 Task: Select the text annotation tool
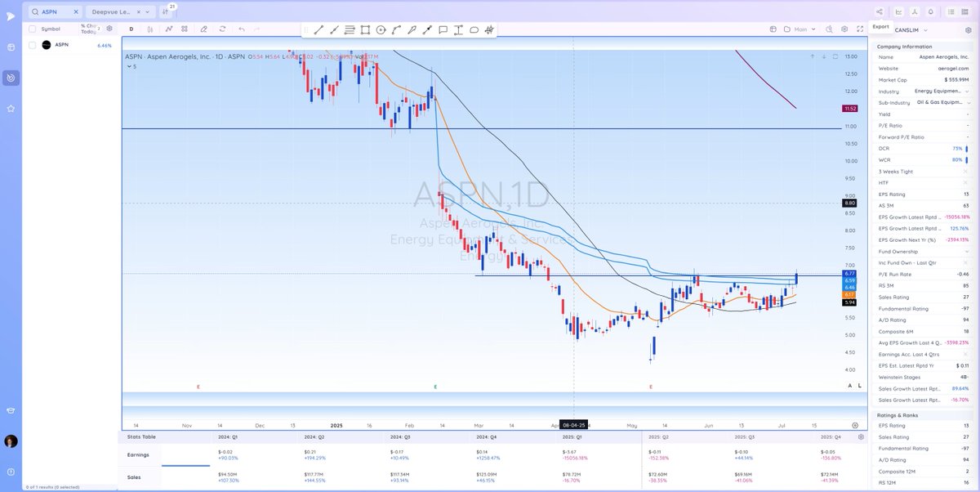click(x=458, y=29)
